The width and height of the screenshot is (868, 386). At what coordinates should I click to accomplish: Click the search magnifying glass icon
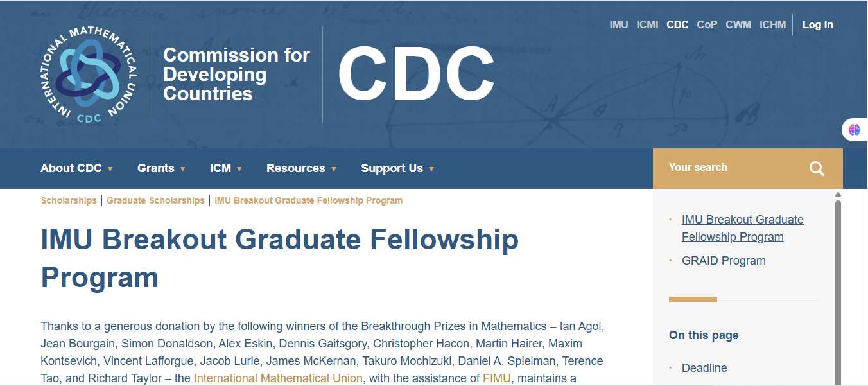point(817,168)
